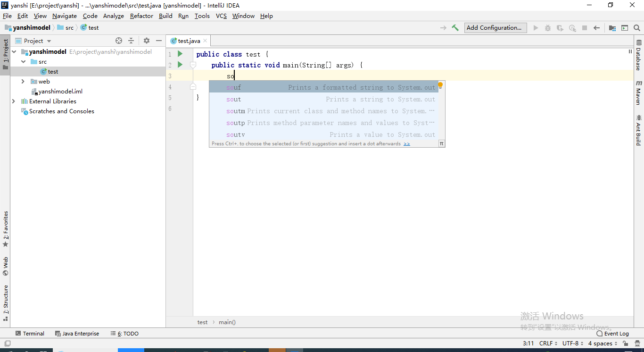Screen dimensions: 644x352
Task: Open Search Everywhere magnifier icon
Action: [x=637, y=28]
